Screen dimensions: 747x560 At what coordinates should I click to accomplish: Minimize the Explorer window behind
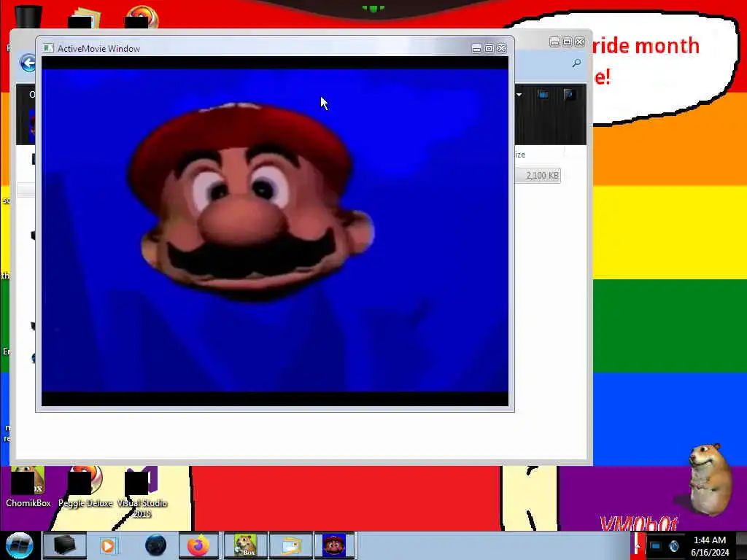[554, 42]
